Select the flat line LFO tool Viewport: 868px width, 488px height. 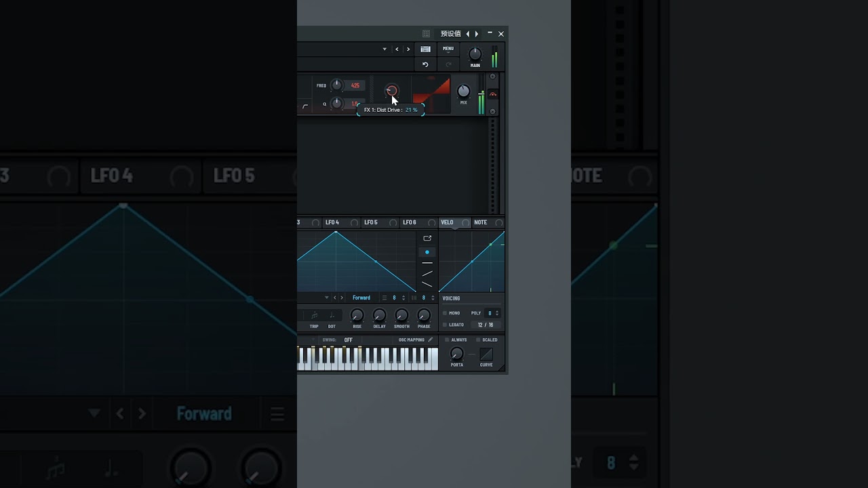point(427,263)
